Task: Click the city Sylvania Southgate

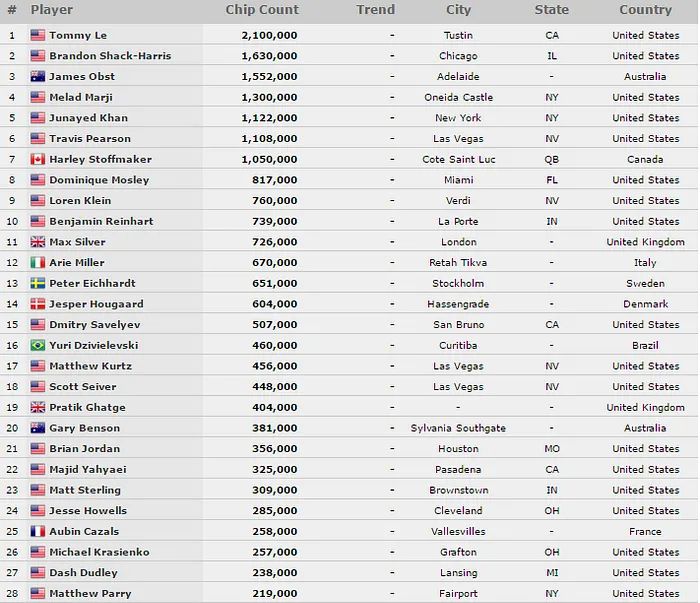Action: [x=458, y=428]
